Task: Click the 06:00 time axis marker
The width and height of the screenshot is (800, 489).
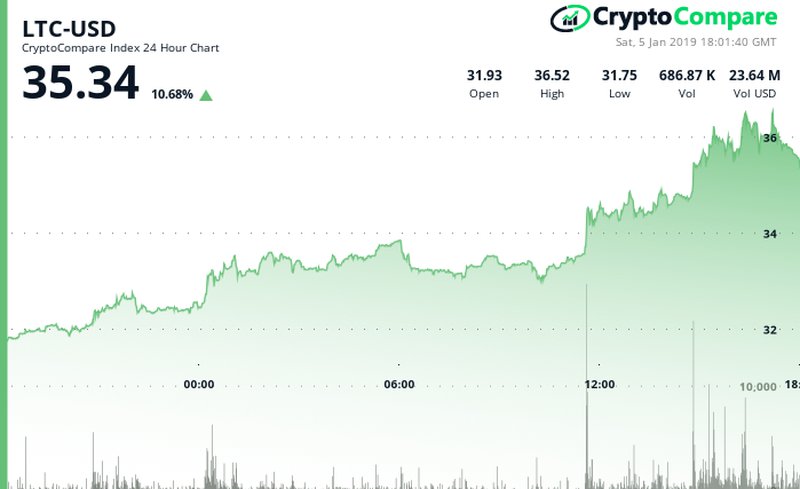Action: (x=399, y=384)
